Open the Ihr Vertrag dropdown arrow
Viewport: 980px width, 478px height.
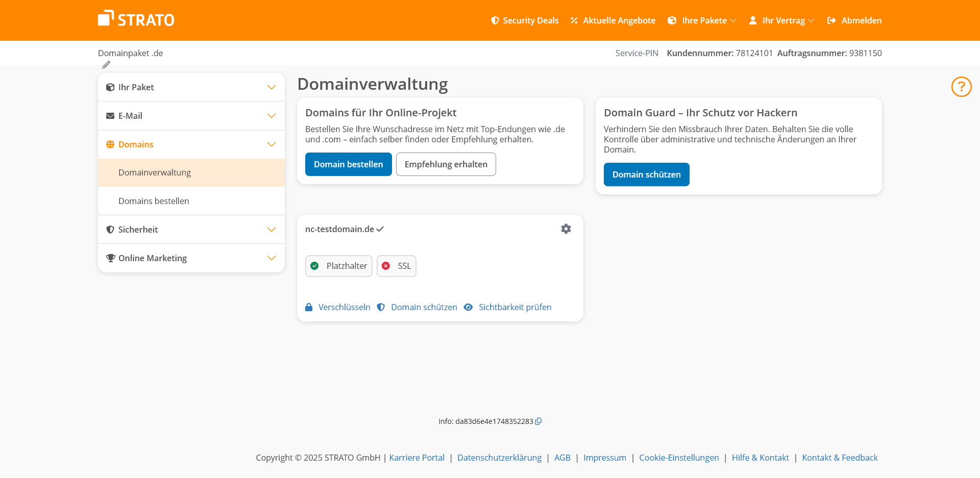tap(811, 20)
